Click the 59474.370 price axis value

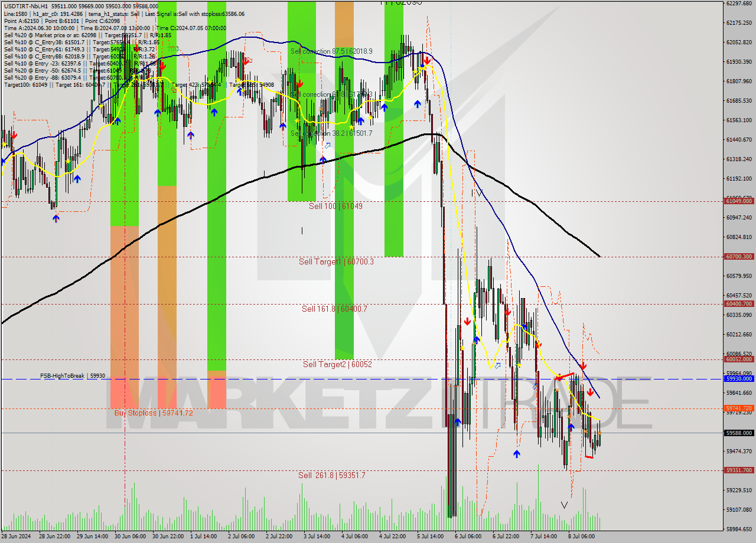(x=738, y=451)
